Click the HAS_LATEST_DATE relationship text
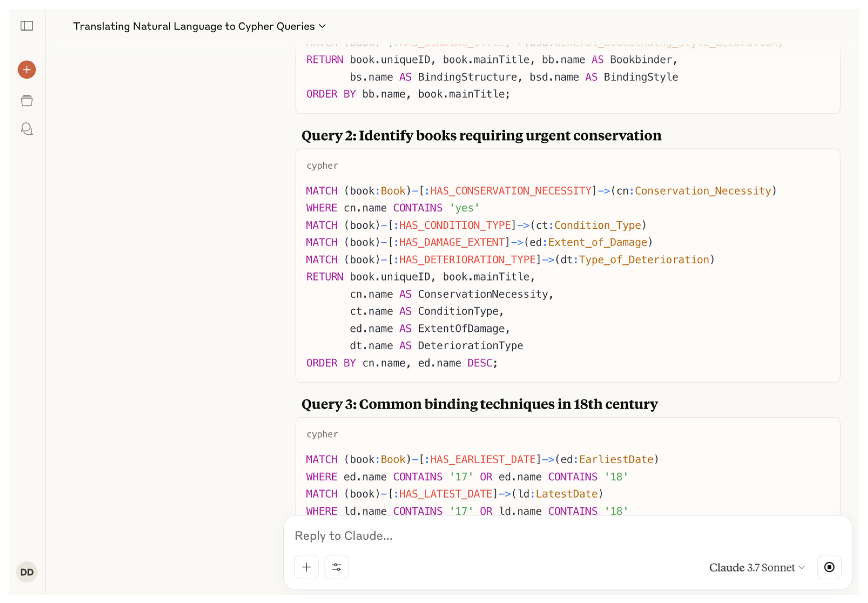Image resolution: width=868 pixels, height=603 pixels. [x=445, y=494]
